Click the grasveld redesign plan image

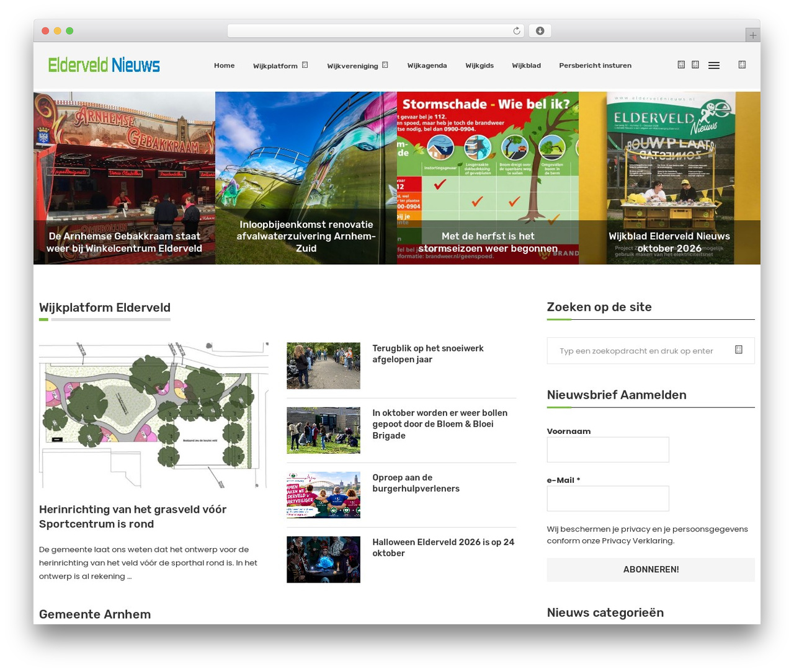click(154, 415)
